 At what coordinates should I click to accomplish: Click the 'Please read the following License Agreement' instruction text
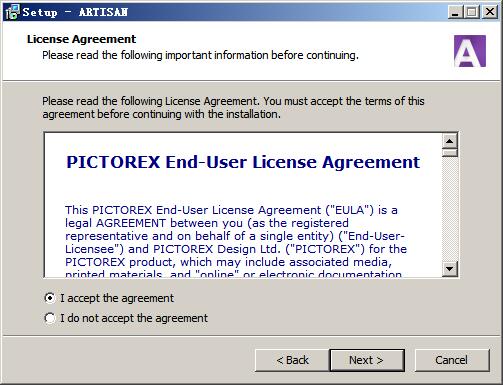pyautogui.click(x=233, y=108)
